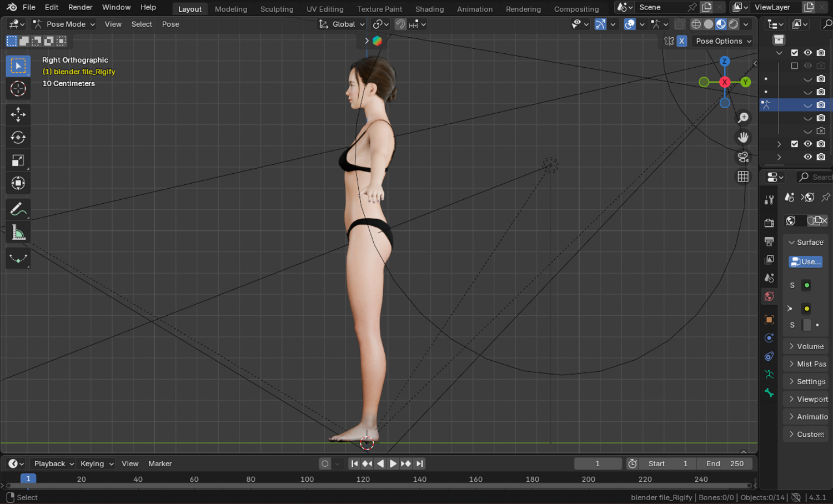The height and width of the screenshot is (504, 833).
Task: Click the Blender logo menu
Action: click(x=11, y=7)
